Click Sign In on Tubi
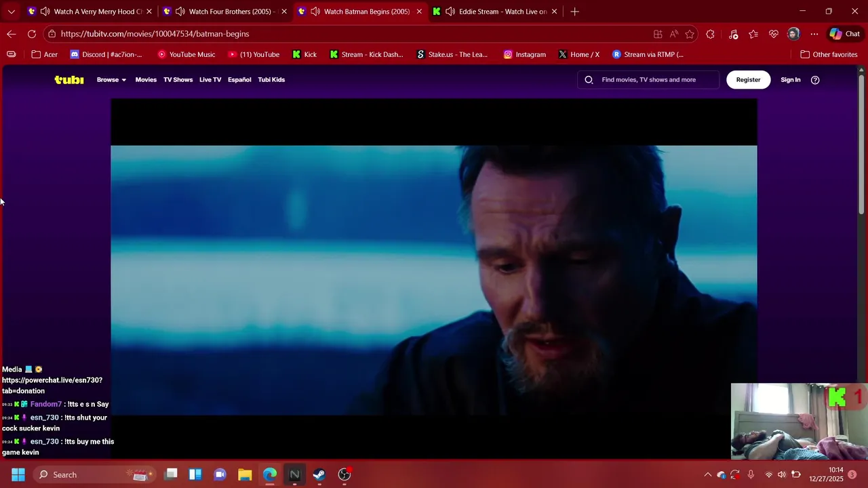 (x=791, y=80)
